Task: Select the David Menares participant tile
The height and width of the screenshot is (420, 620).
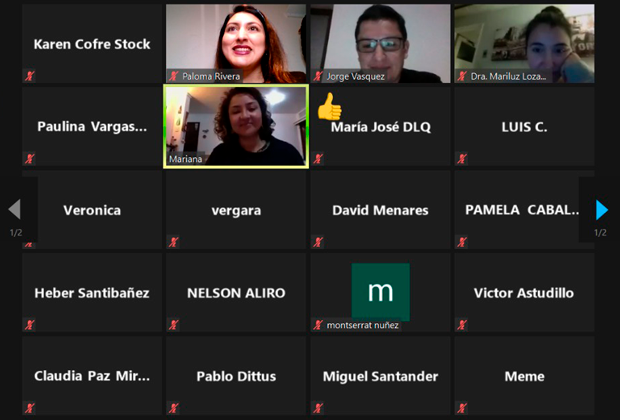Action: 380,210
